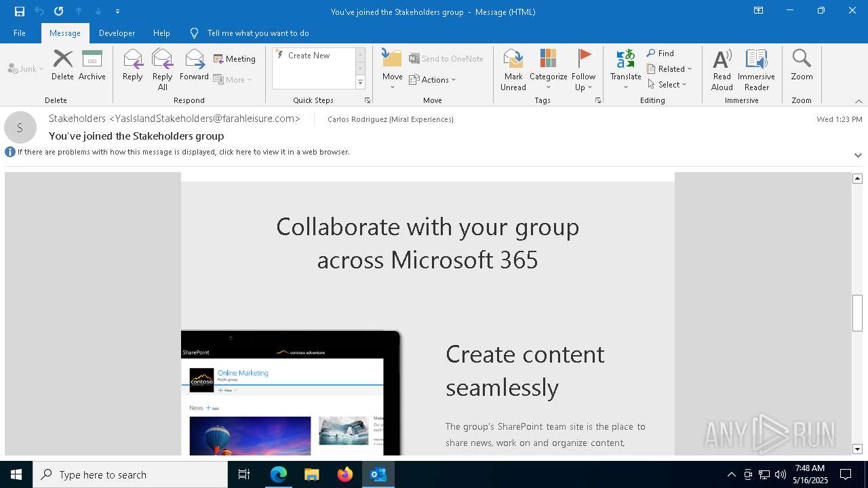Open File Explorer from taskbar

point(312,474)
